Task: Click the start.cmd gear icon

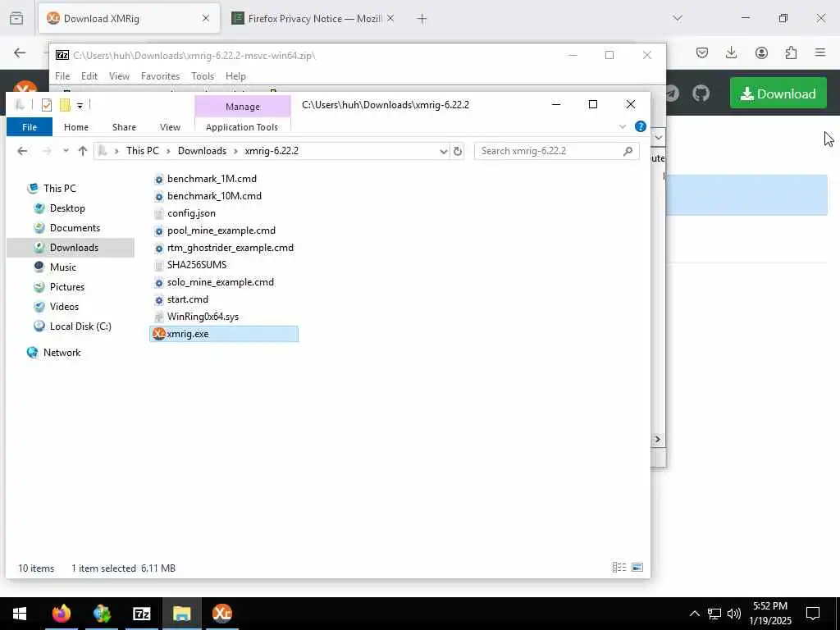Action: (158, 299)
